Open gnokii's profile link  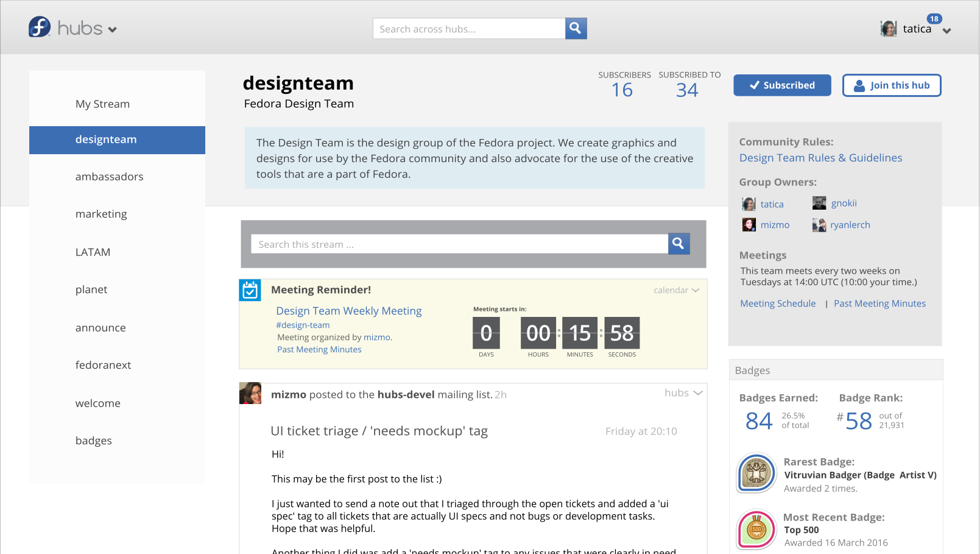[844, 203]
